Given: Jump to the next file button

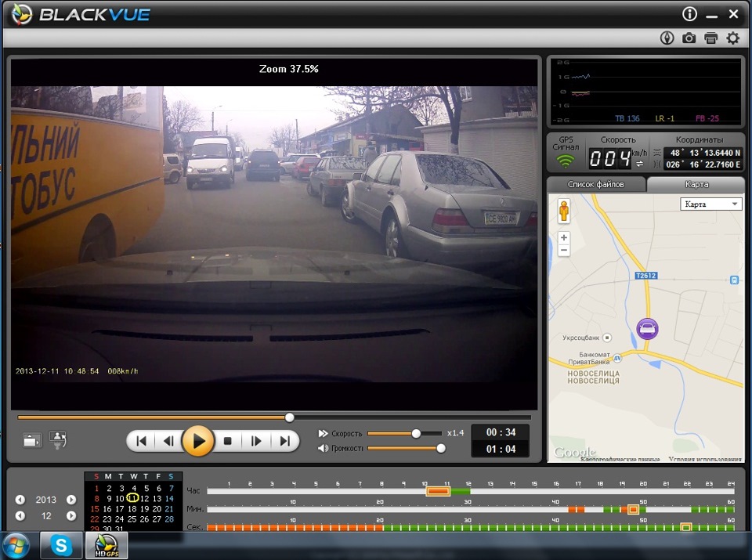Looking at the screenshot, I should point(285,441).
